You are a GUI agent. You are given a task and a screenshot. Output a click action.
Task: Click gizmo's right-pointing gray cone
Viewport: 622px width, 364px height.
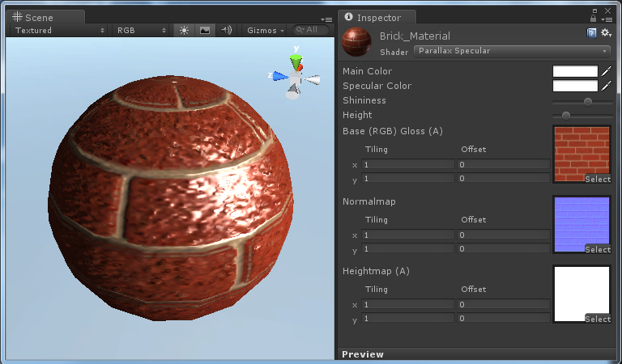click(x=312, y=79)
